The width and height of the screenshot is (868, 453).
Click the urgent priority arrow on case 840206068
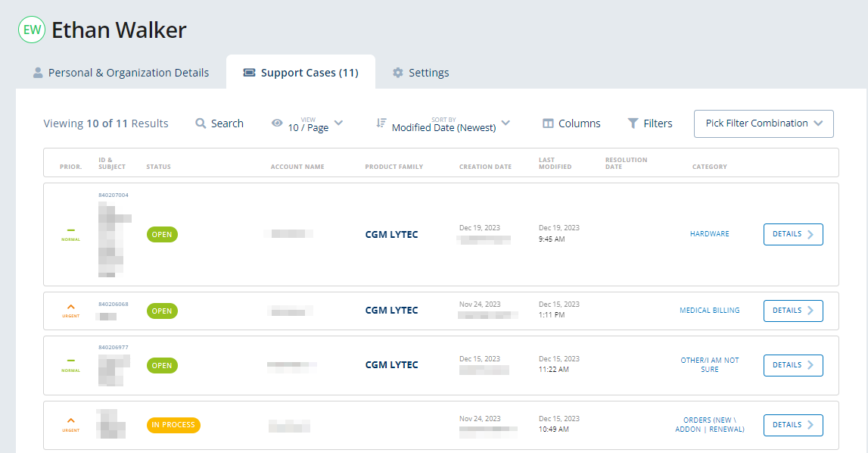point(70,308)
